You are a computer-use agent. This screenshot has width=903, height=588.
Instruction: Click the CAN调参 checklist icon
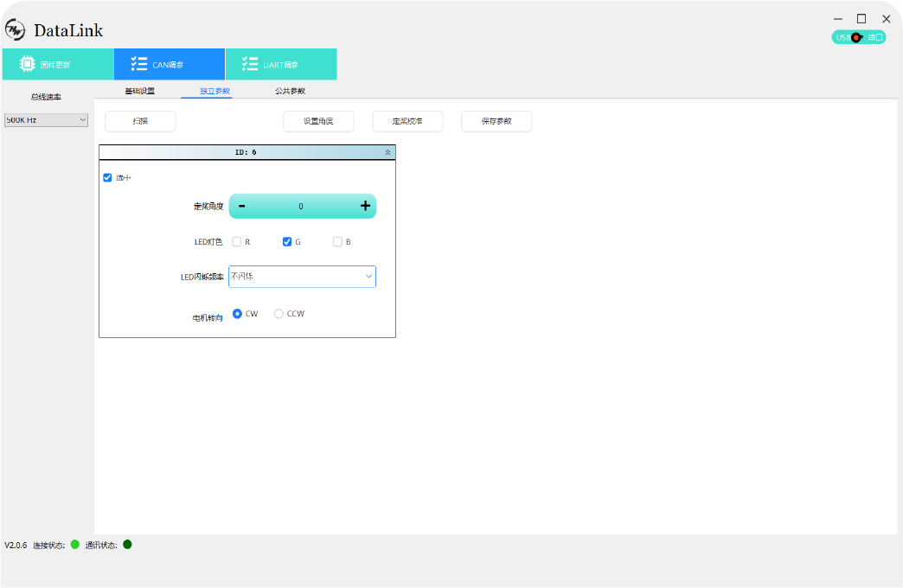pyautogui.click(x=138, y=64)
